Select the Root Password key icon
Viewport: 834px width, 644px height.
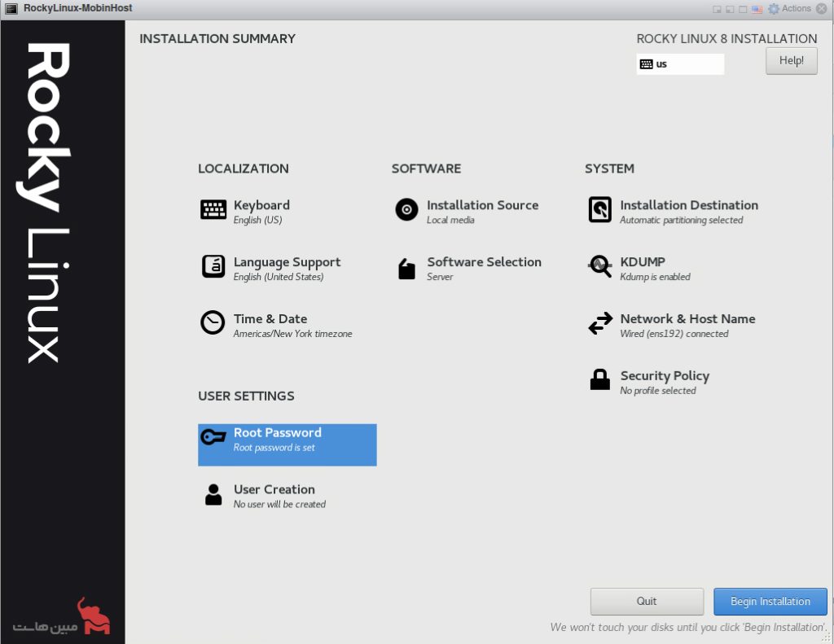tap(213, 437)
